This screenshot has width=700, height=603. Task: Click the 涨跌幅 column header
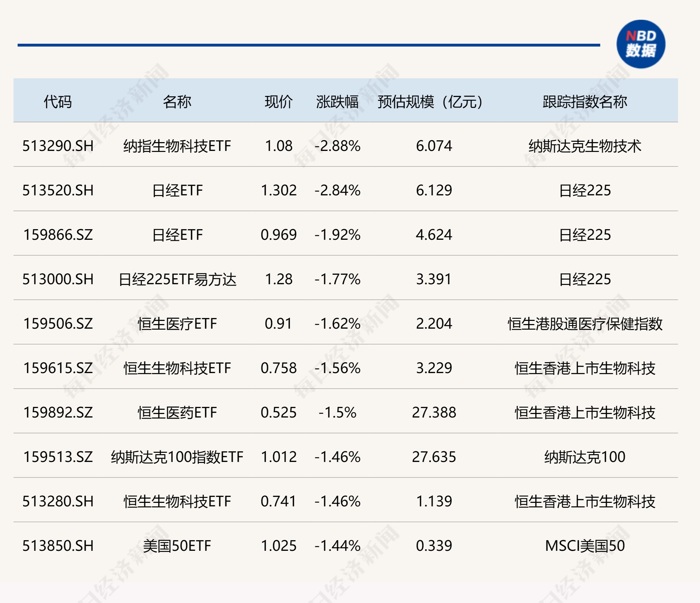pos(337,102)
